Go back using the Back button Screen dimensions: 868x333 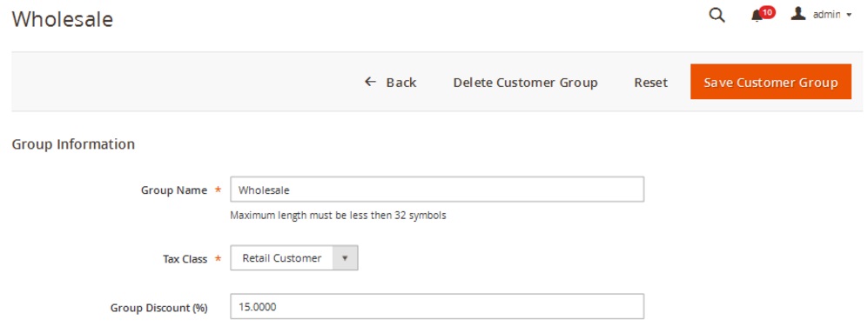click(390, 83)
